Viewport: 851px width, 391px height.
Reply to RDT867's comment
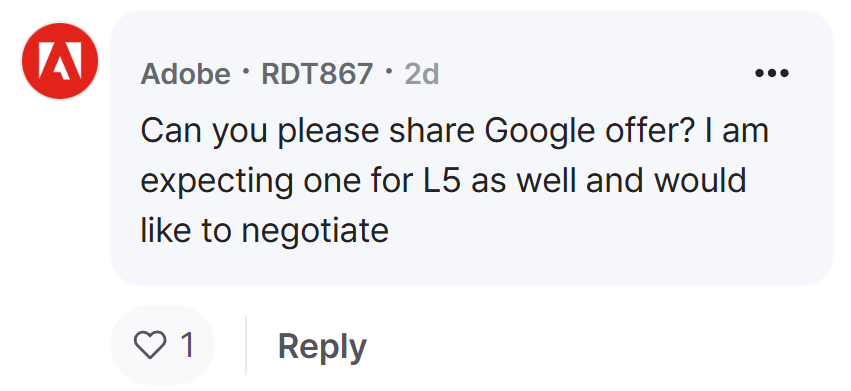[x=322, y=346]
